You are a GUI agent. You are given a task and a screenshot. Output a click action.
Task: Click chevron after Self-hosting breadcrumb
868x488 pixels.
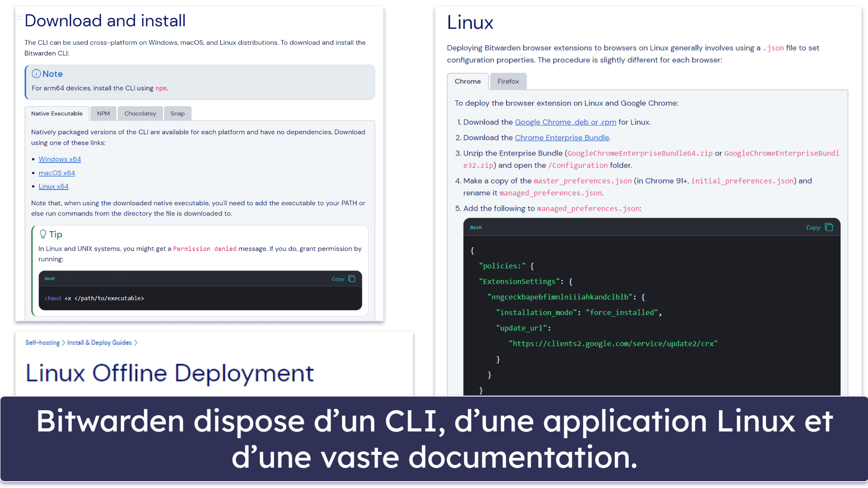click(63, 343)
